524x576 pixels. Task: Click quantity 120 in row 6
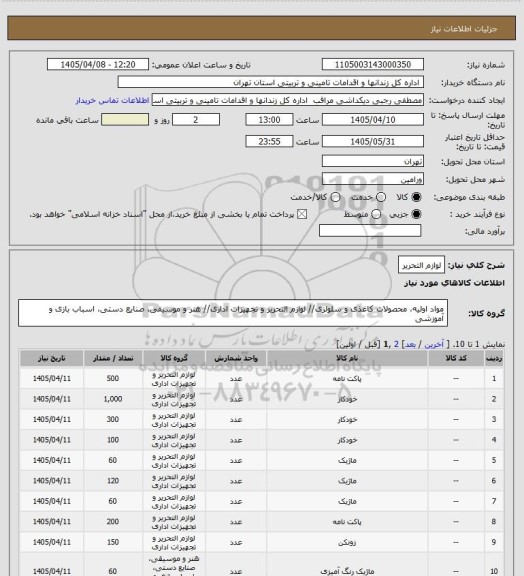[x=113, y=481]
